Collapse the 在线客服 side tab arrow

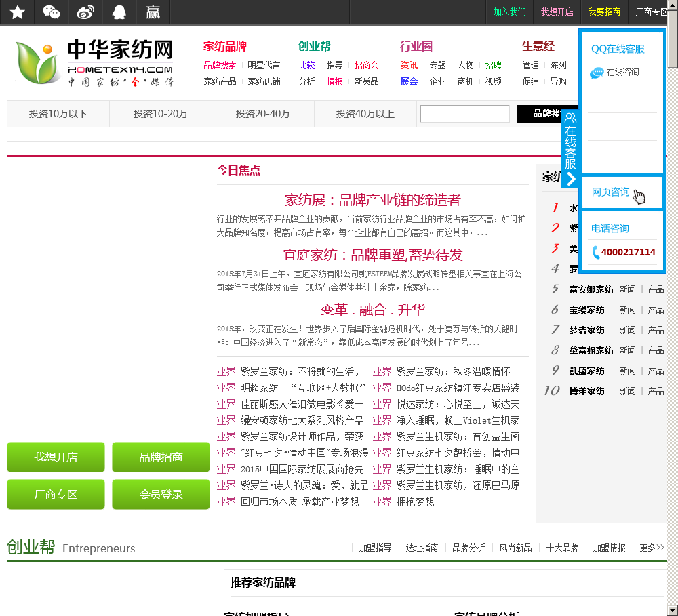(571, 179)
